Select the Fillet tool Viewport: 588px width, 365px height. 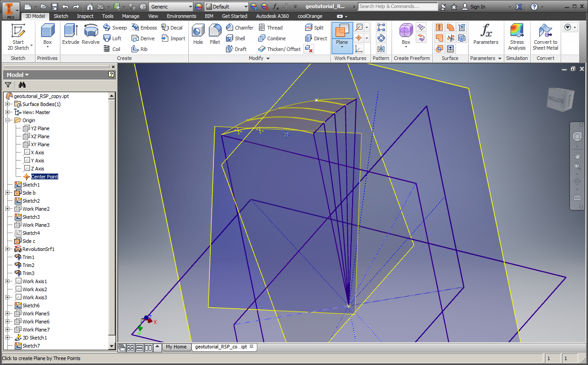215,34
